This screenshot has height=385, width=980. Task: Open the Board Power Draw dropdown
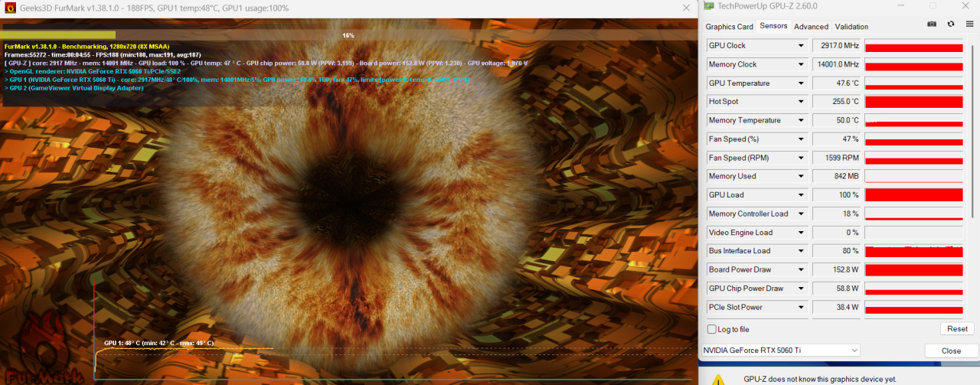[x=802, y=269]
